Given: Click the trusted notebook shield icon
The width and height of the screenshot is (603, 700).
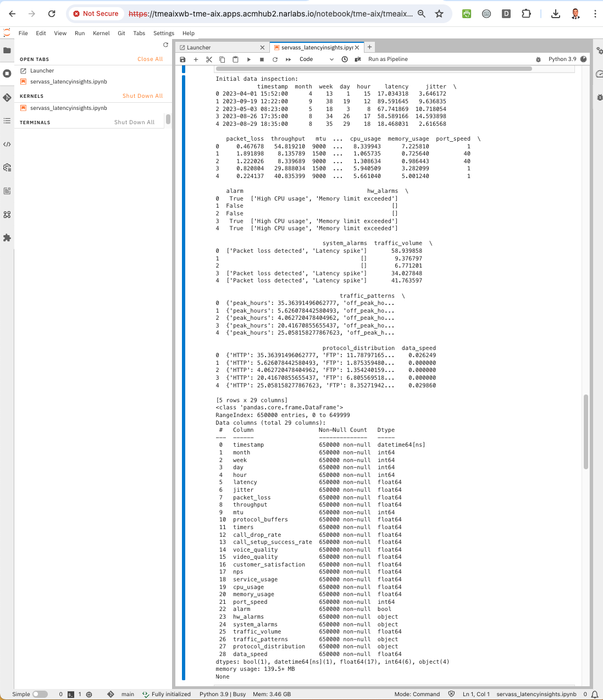Looking at the screenshot, I should click(451, 694).
